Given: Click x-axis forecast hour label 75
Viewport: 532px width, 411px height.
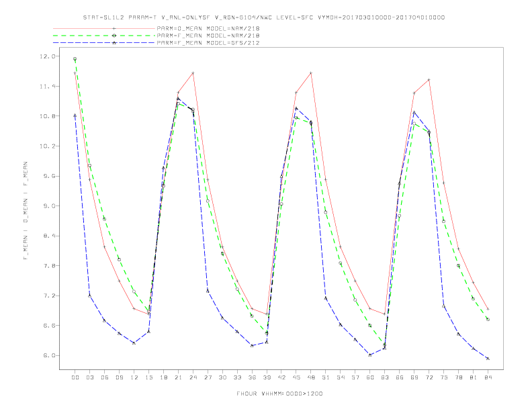Looking at the screenshot, I should (444, 377).
